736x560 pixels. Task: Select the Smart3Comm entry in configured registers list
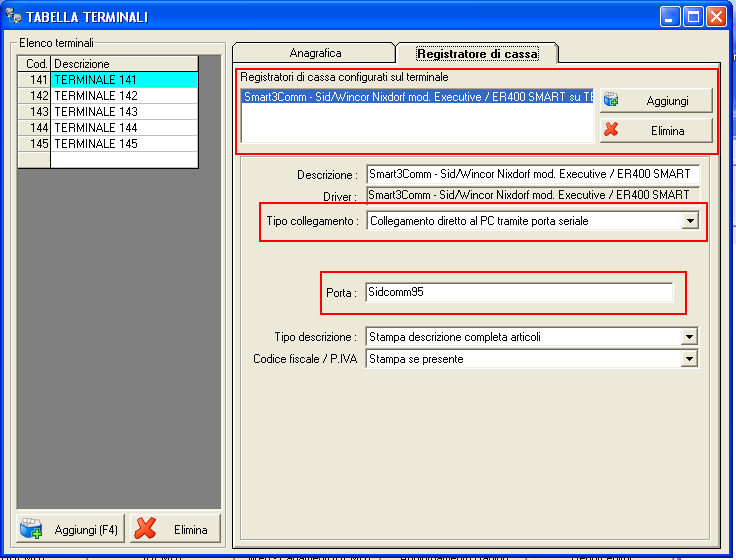(x=417, y=97)
